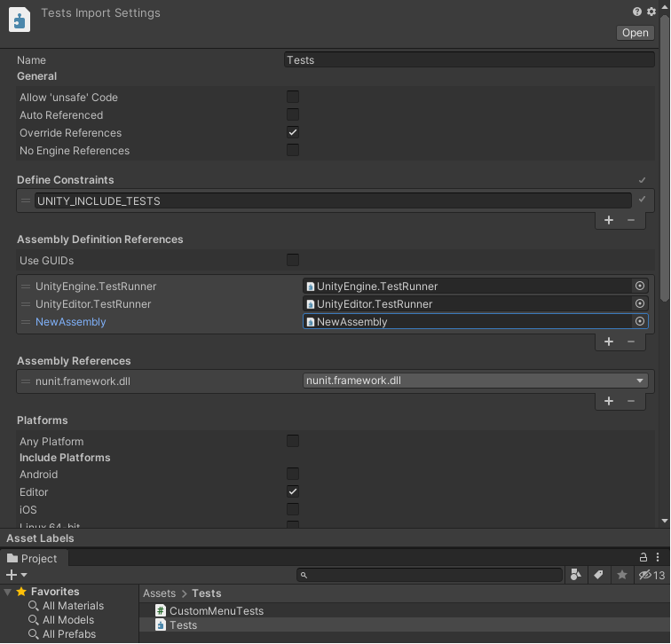Screen dimensions: 671x644
Task: Remove Define Constraint with minus button
Action: point(631,220)
